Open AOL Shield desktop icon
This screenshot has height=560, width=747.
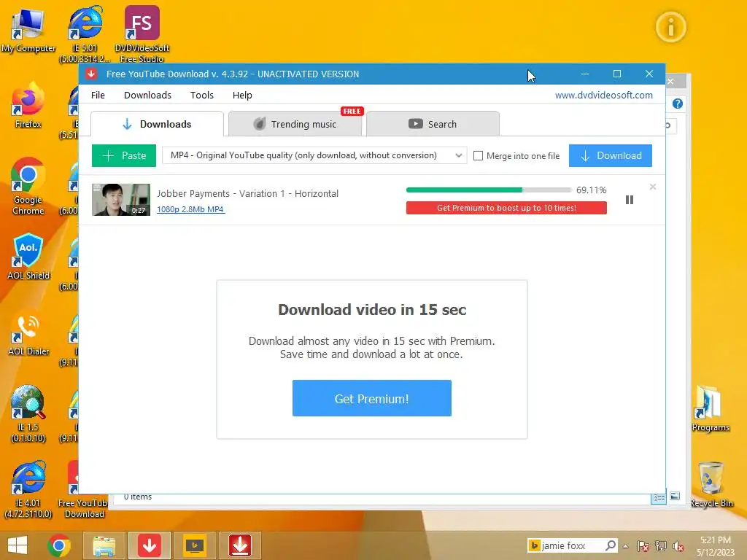coord(28,257)
